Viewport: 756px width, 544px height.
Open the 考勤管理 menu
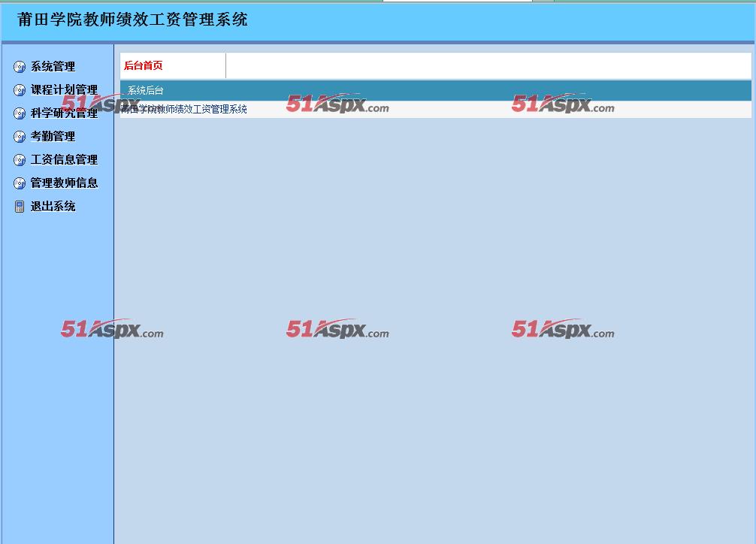coord(53,137)
